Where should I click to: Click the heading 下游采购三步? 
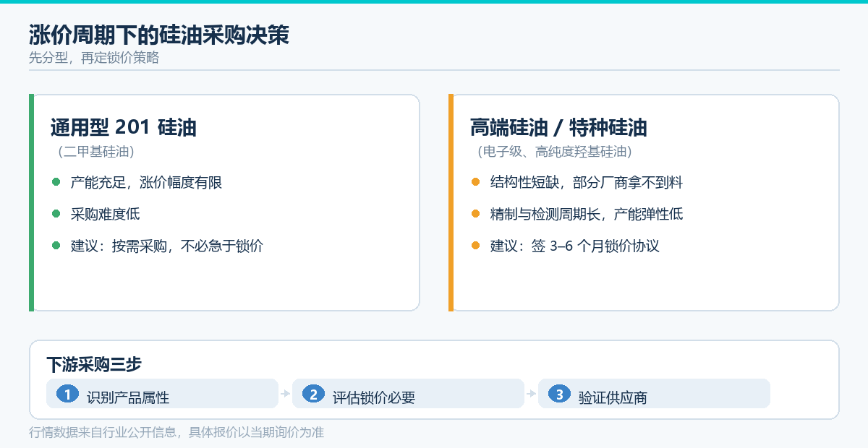click(x=94, y=363)
